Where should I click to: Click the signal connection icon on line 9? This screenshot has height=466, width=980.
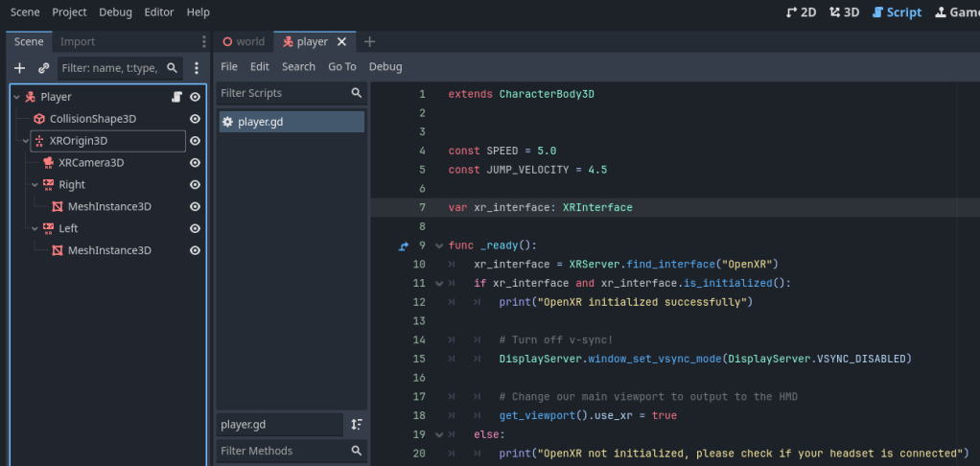[404, 245]
